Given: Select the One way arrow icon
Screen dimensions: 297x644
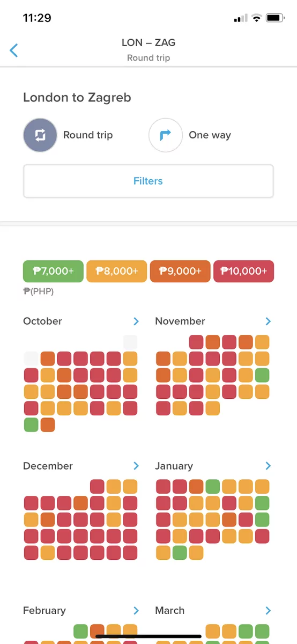Looking at the screenshot, I should (x=166, y=135).
